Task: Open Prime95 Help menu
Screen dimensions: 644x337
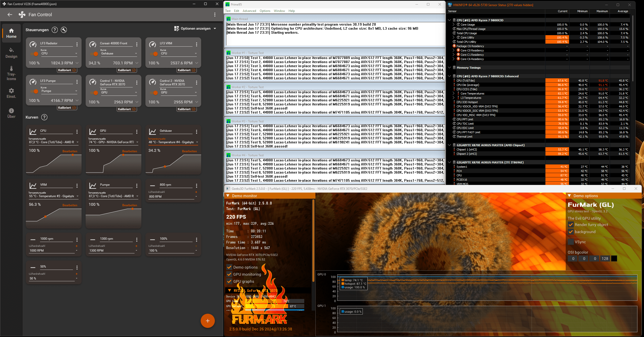Action: [x=292, y=11]
